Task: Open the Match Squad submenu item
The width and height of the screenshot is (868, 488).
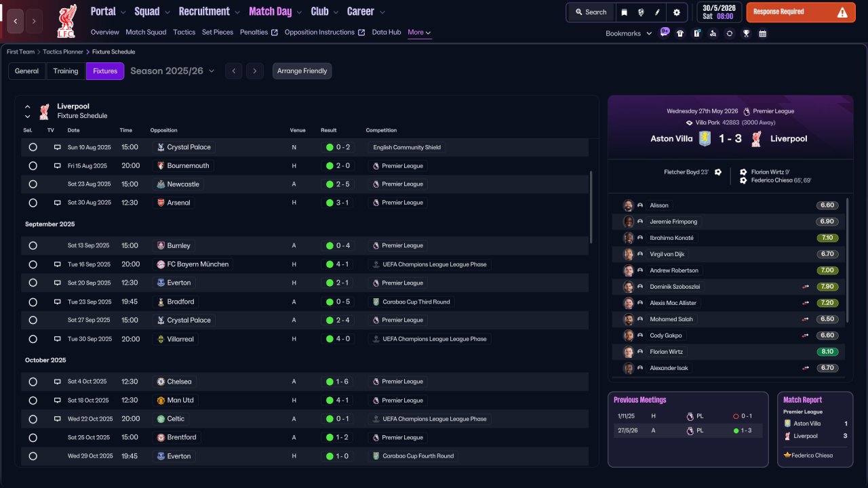Action: tap(146, 32)
